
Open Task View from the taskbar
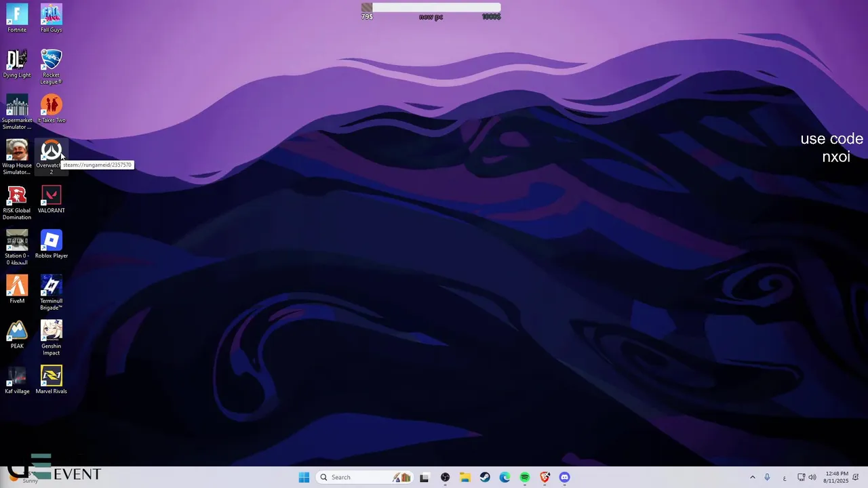tap(425, 477)
